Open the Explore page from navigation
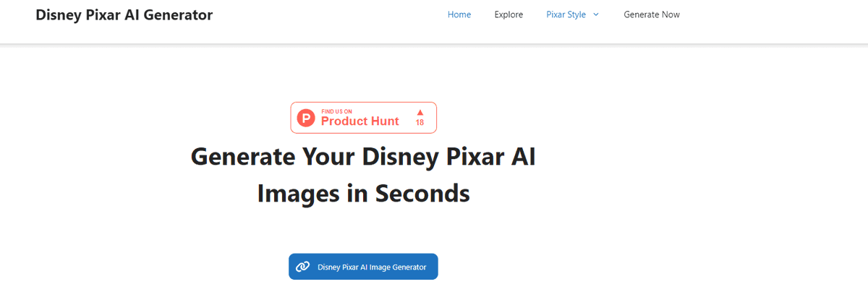 (x=509, y=14)
